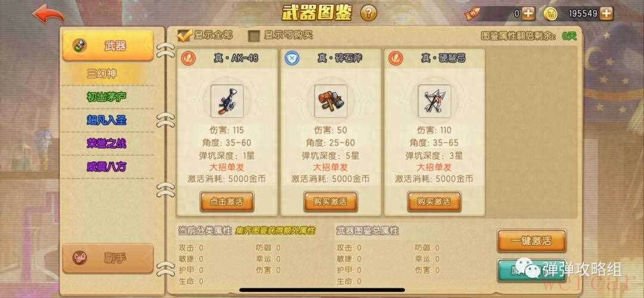The height and width of the screenshot is (298, 644).
Task: Click 购买激活 under 真·硬弩弓
Action: tap(434, 202)
